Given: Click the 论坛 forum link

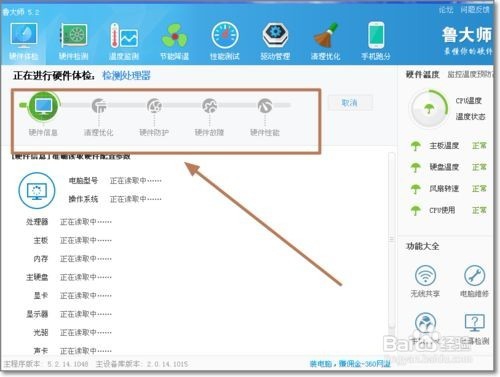Looking at the screenshot, I should click(x=446, y=10).
